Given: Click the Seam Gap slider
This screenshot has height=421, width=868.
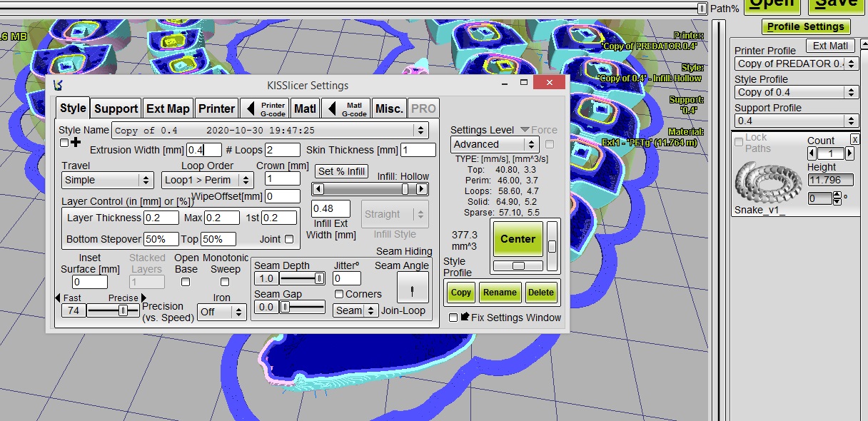Looking at the screenshot, I should tap(302, 307).
